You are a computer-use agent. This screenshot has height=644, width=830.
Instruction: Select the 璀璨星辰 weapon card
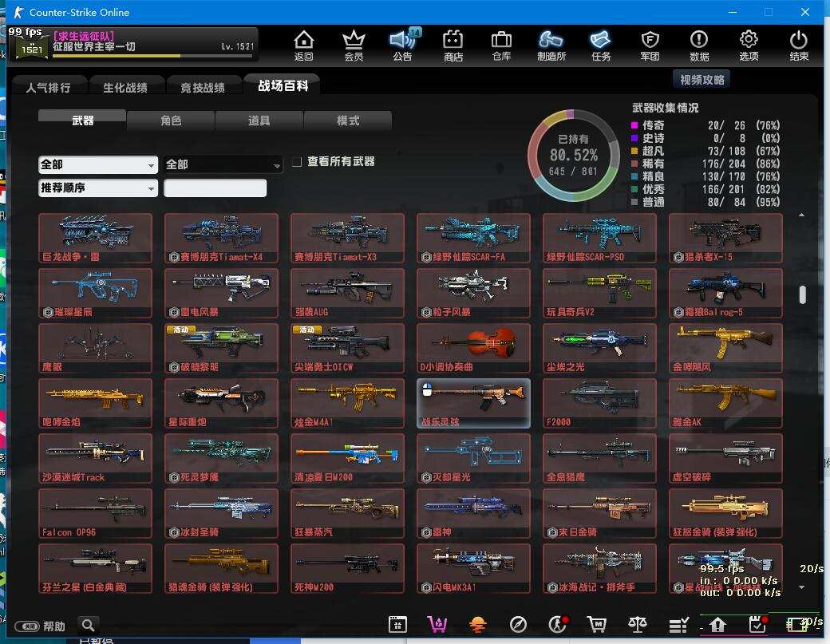95,293
